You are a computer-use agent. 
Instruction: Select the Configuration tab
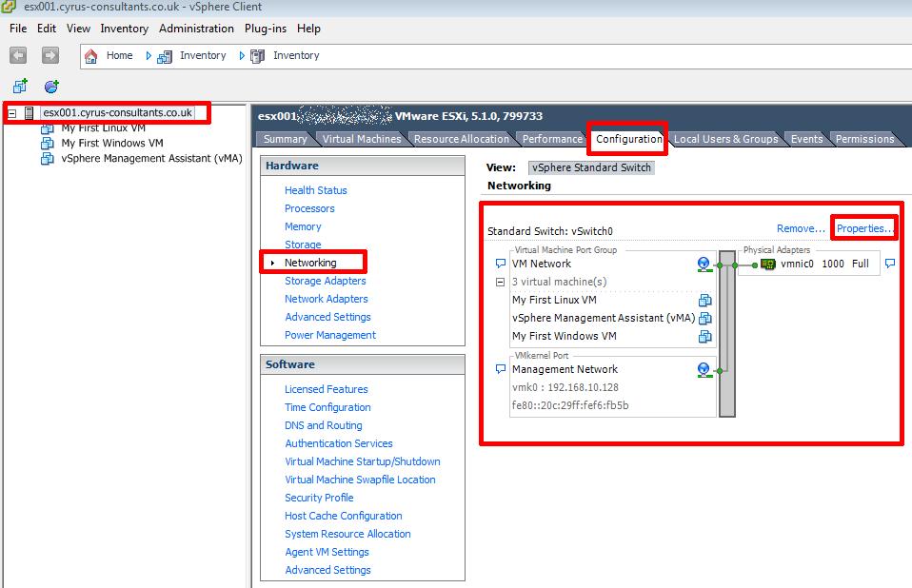point(628,139)
